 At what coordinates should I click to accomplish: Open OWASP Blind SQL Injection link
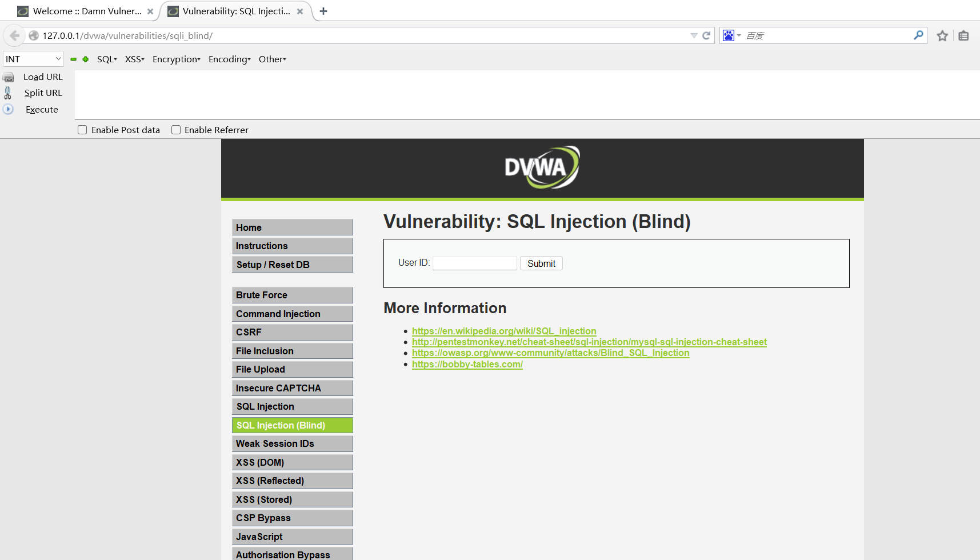550,353
